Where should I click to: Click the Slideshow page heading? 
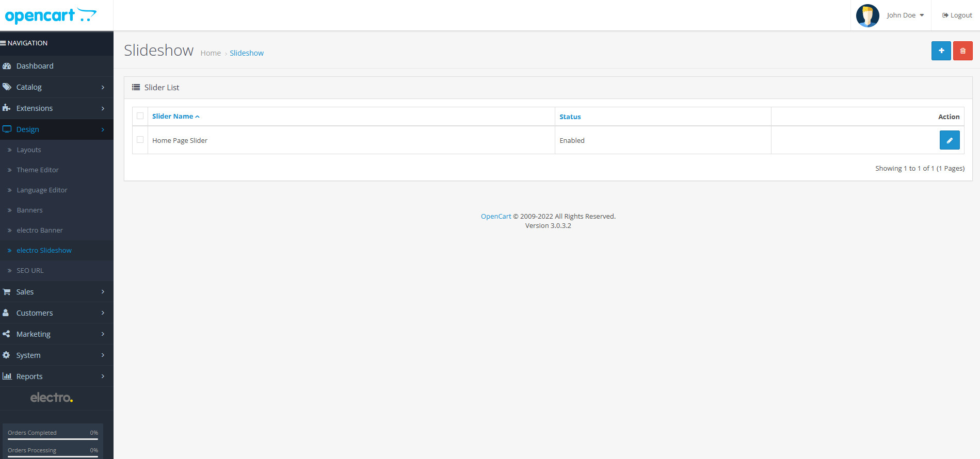tap(159, 51)
